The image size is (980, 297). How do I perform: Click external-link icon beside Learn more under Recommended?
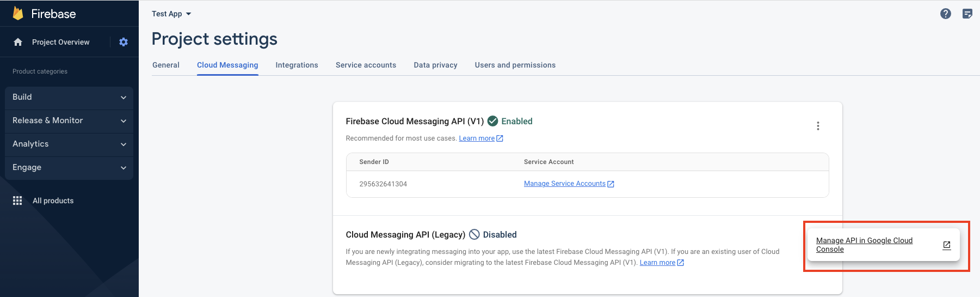coord(500,138)
